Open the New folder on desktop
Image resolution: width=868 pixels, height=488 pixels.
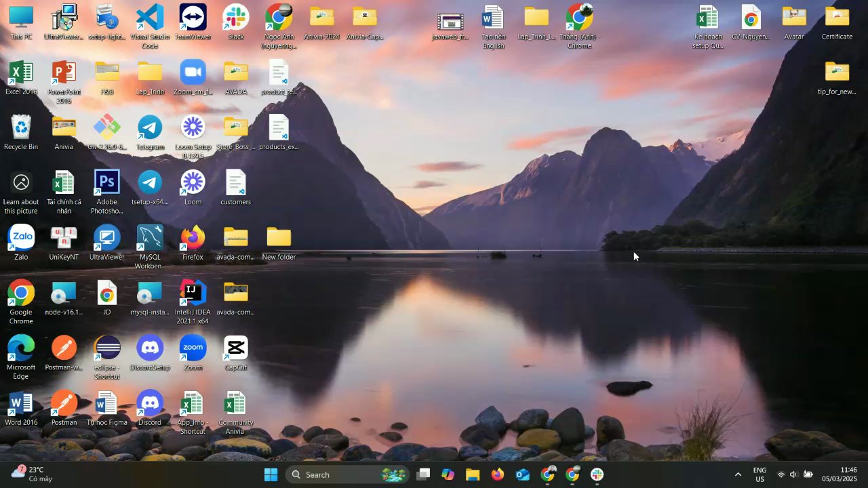click(x=279, y=242)
